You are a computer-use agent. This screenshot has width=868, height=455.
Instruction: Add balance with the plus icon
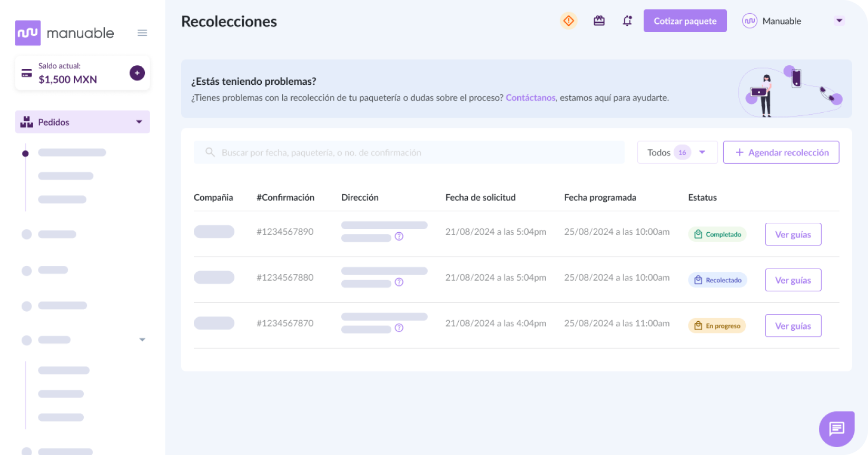[137, 73]
